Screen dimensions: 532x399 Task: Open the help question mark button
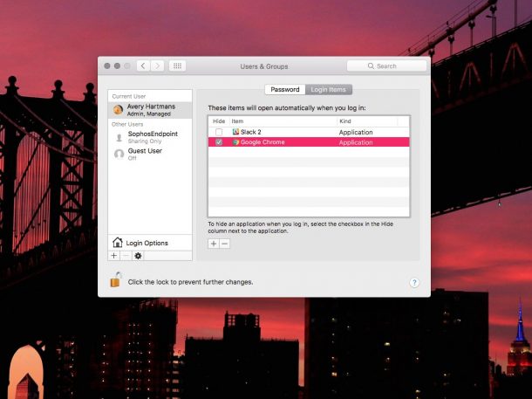pos(414,282)
